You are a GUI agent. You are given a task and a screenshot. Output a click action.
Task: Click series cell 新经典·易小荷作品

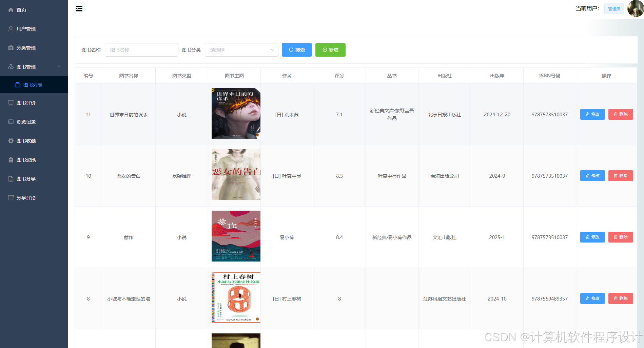click(392, 237)
